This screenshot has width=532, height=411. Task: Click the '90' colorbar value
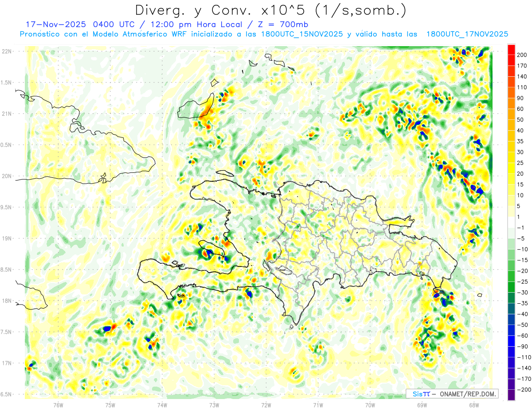click(x=520, y=98)
